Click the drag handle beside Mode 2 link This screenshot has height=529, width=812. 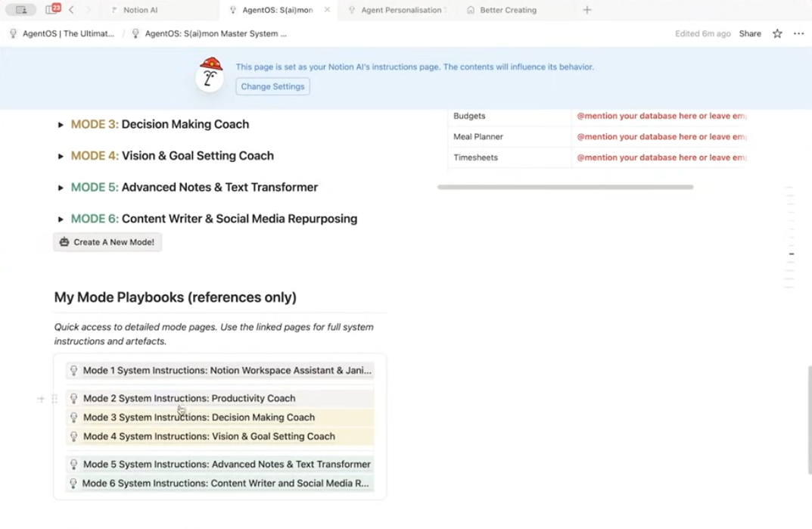coord(54,399)
